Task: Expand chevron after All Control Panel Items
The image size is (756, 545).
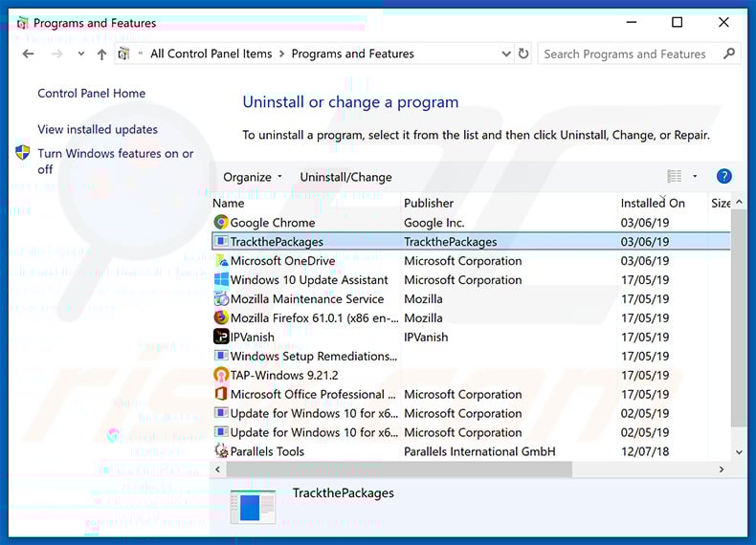Action: coord(281,54)
